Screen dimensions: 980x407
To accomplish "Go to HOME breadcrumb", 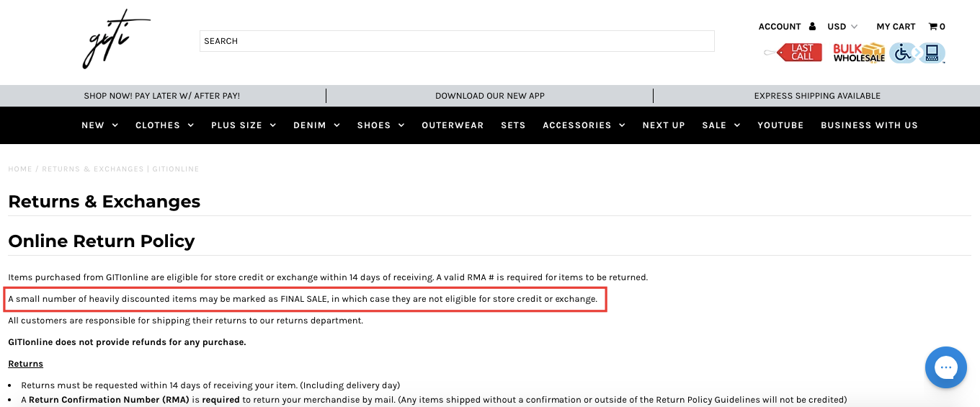I will click(x=20, y=169).
